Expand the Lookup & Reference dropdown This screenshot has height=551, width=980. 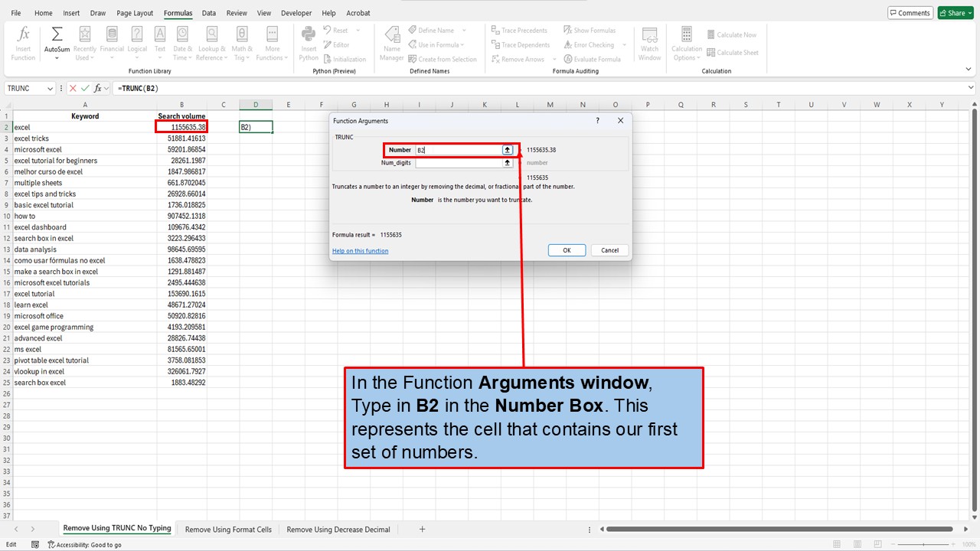tap(212, 44)
